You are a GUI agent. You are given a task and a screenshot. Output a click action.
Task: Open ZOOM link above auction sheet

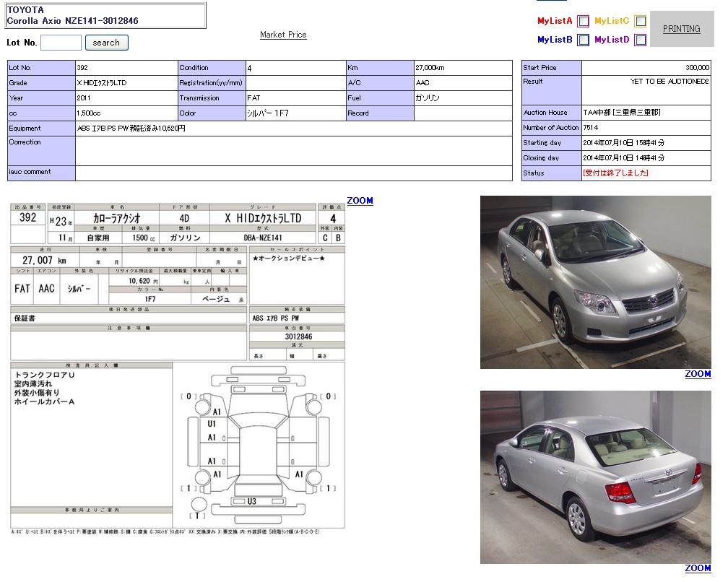pyautogui.click(x=360, y=201)
